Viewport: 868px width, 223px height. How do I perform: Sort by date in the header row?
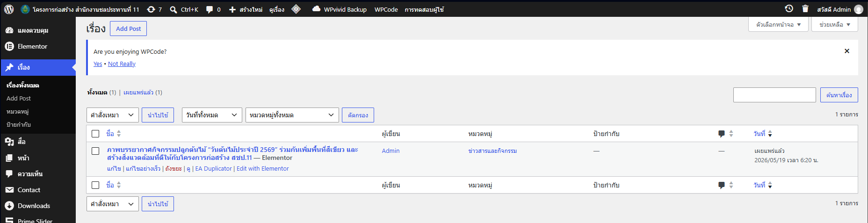pos(763,134)
